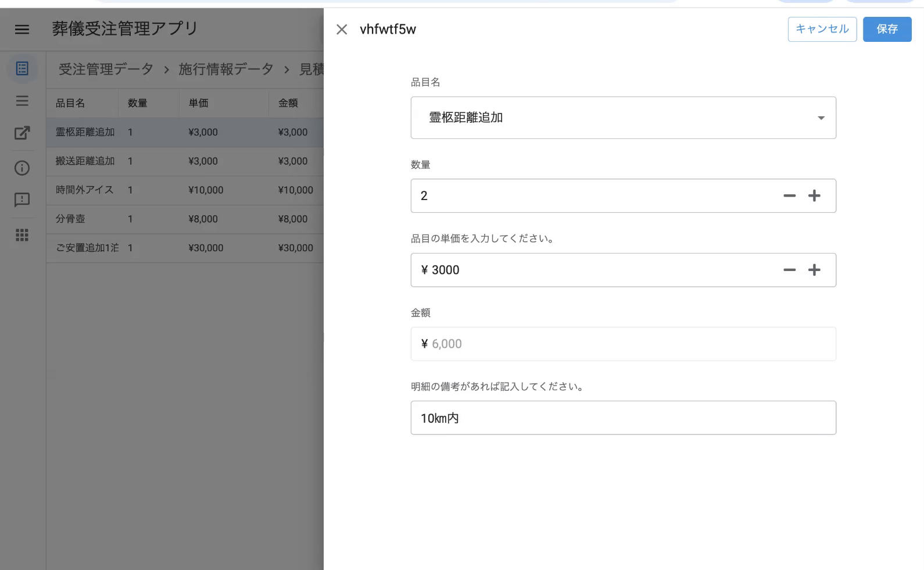Viewport: 924px width, 570px height.
Task: Select the ご安置追加1泊 table row
Action: click(185, 248)
